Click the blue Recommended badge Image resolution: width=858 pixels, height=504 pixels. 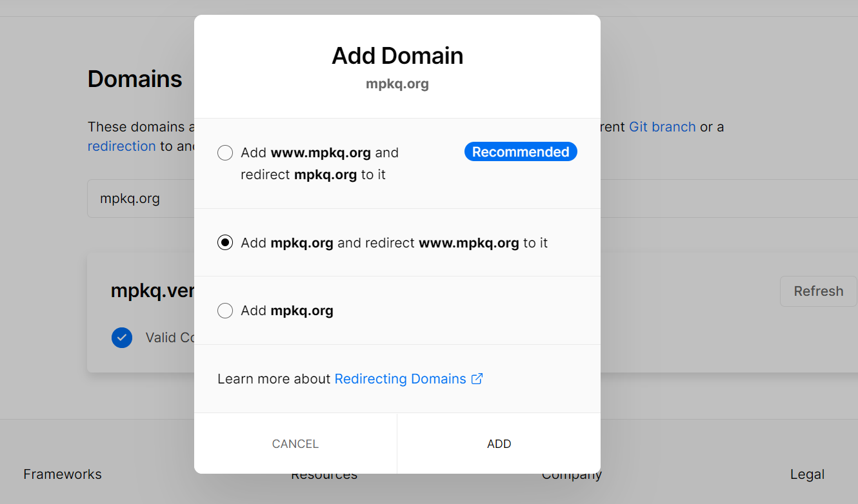coord(520,152)
